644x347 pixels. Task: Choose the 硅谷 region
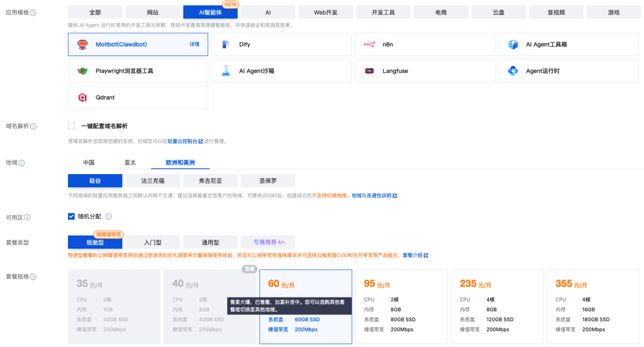tap(95, 181)
